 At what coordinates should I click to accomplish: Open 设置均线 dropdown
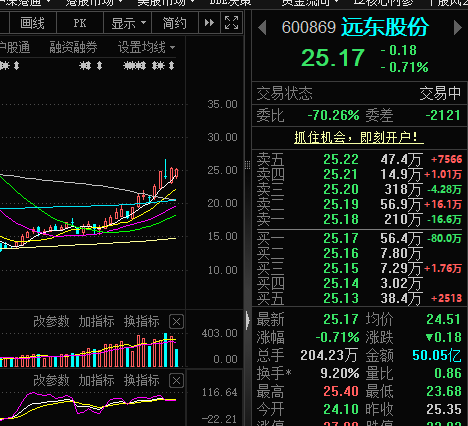[146, 47]
